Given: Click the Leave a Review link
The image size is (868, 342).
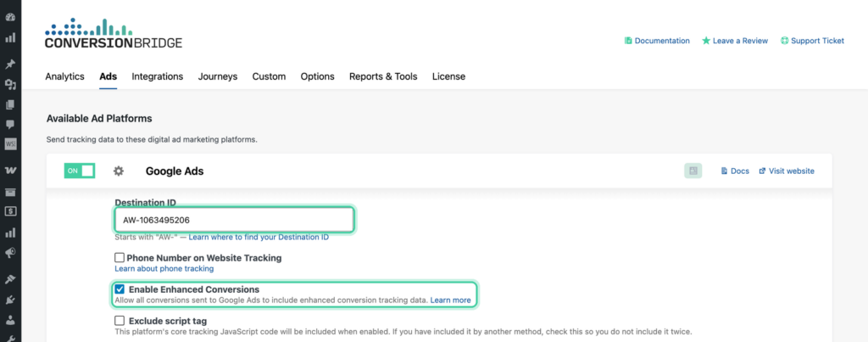Looking at the screenshot, I should click(x=735, y=41).
